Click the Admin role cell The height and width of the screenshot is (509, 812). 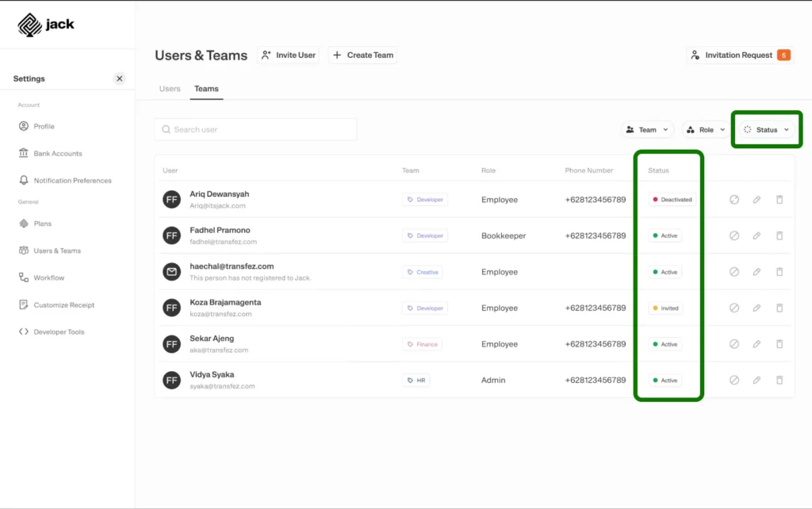pyautogui.click(x=493, y=380)
